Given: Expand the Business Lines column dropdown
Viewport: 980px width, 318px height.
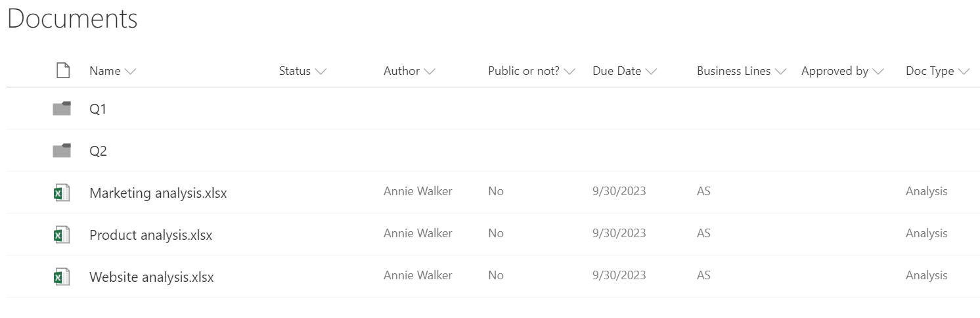Looking at the screenshot, I should 780,72.
